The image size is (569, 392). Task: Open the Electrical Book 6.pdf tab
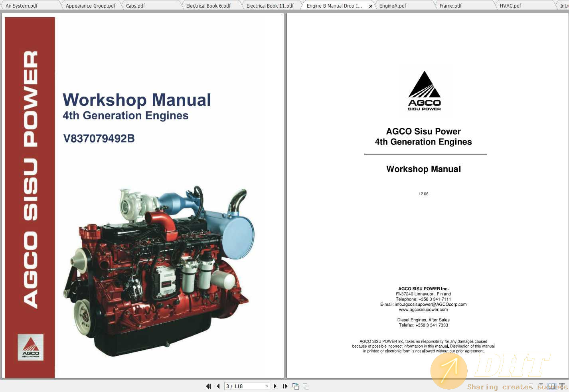[x=211, y=6]
